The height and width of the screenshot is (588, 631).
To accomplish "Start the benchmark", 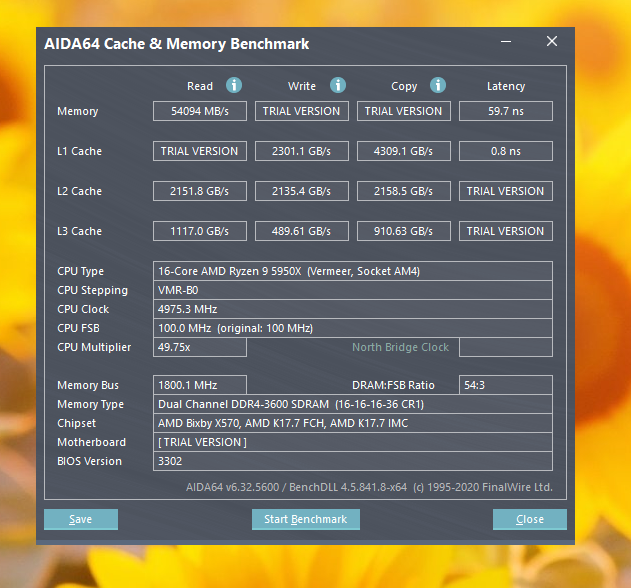I will point(306,519).
